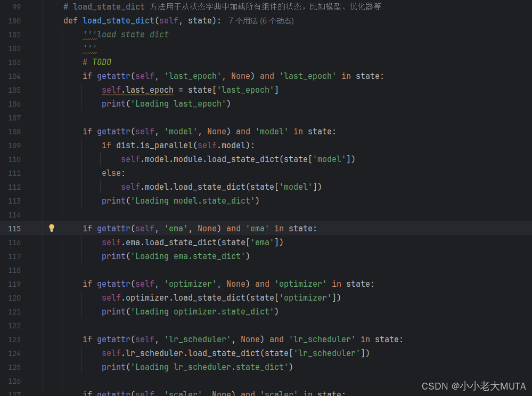This screenshot has width=532, height=396.
Task: Select line number 99
Action: [16, 7]
